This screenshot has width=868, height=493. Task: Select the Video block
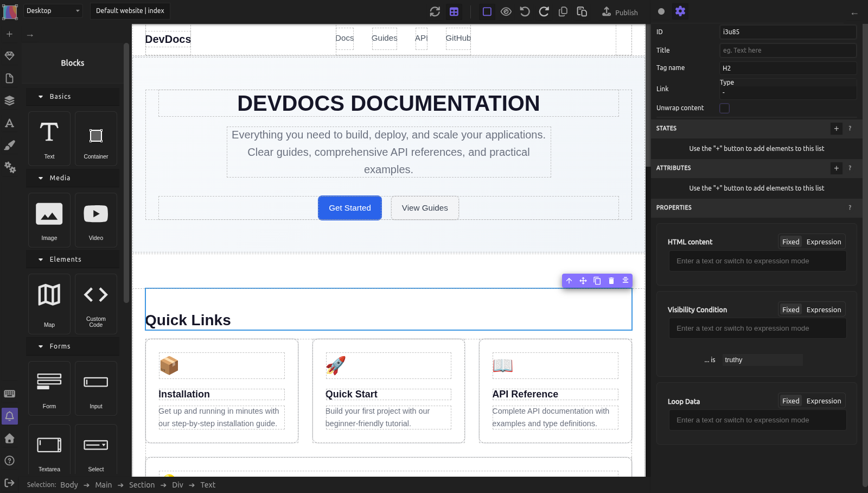click(96, 220)
